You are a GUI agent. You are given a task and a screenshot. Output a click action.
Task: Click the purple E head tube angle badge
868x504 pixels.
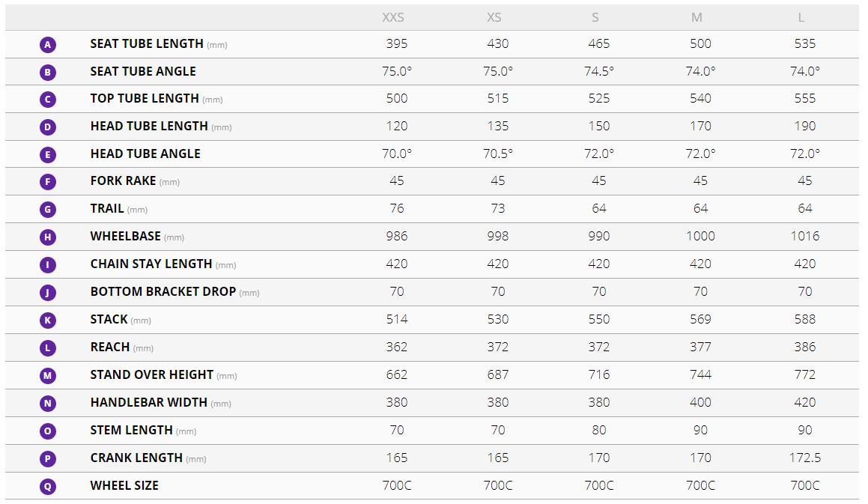point(48,155)
